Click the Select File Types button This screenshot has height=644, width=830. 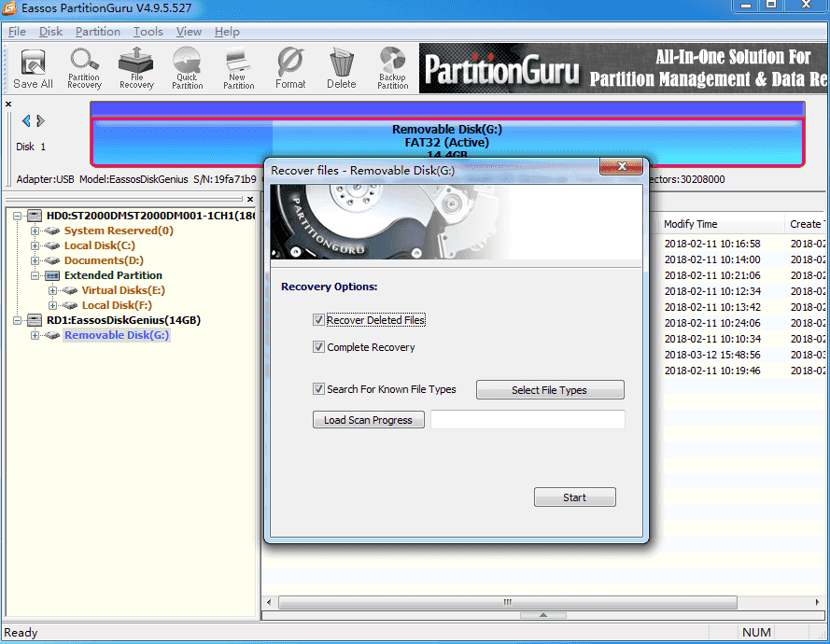coord(550,390)
